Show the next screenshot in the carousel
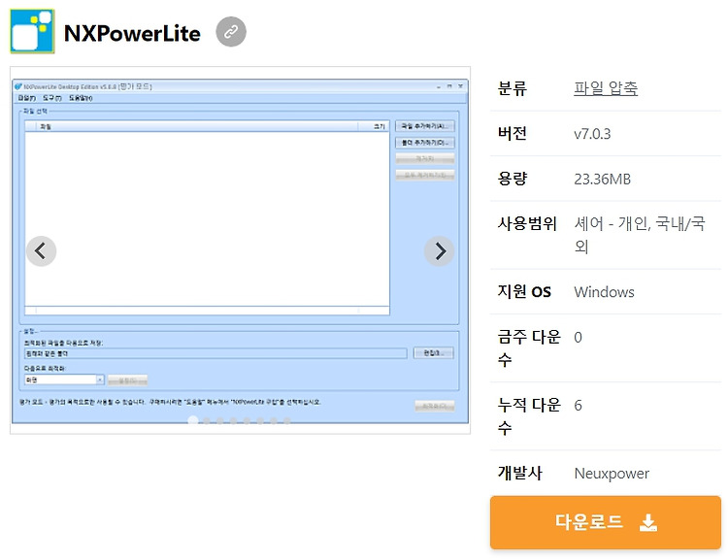This screenshot has height=560, width=728. 439,251
